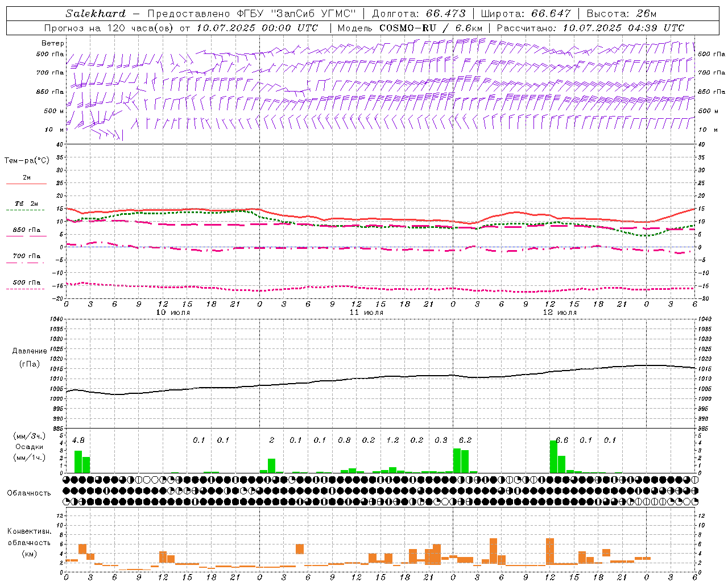Click the Td 2м legend entry
Viewport: 728px width, 582px height.
[26, 203]
